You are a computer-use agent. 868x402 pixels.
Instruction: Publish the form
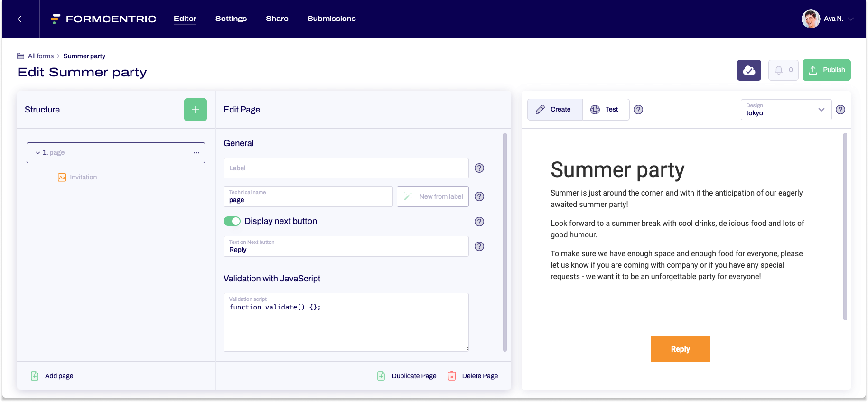[827, 70]
